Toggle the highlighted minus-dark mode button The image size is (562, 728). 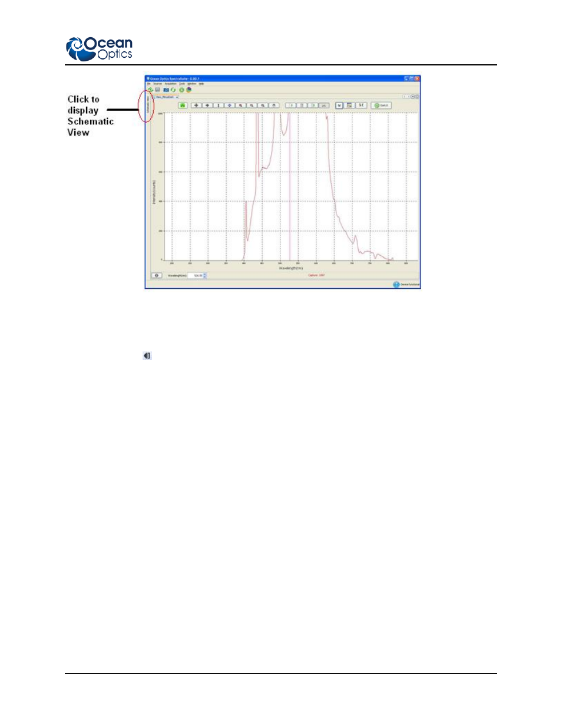(x=339, y=106)
